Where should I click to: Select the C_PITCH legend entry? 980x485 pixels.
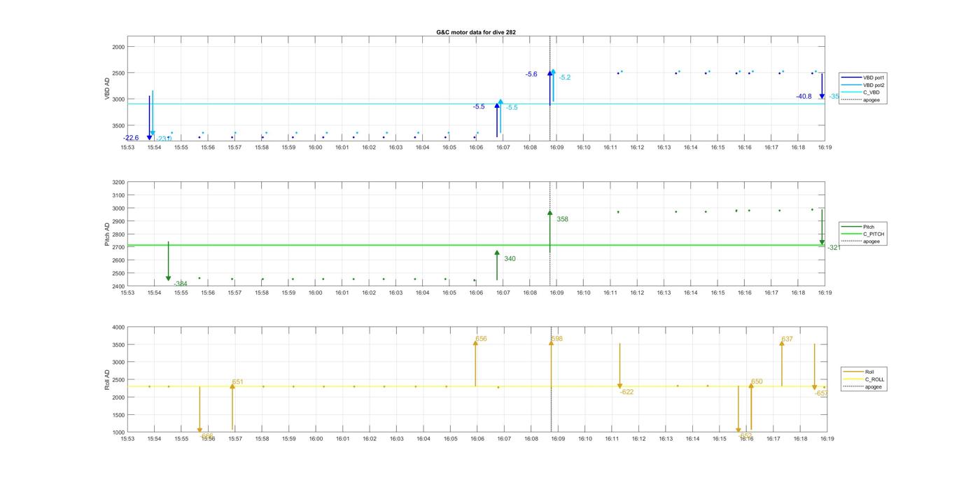tap(862, 234)
